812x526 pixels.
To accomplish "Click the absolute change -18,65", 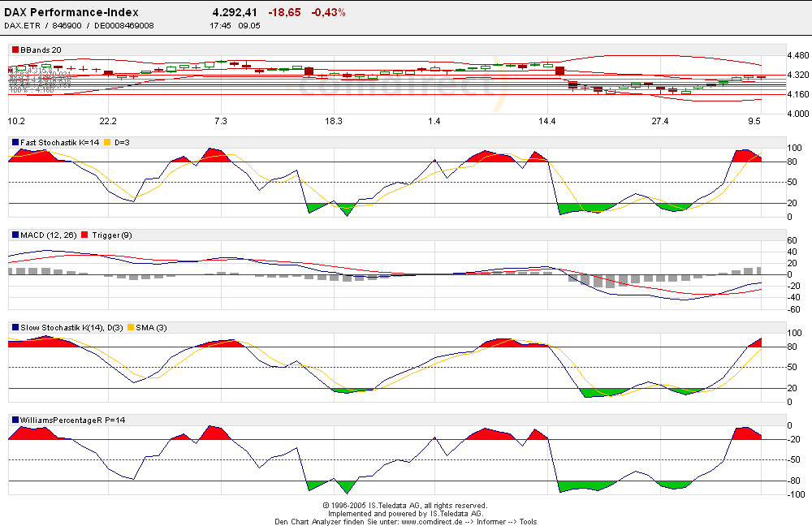I will click(284, 12).
